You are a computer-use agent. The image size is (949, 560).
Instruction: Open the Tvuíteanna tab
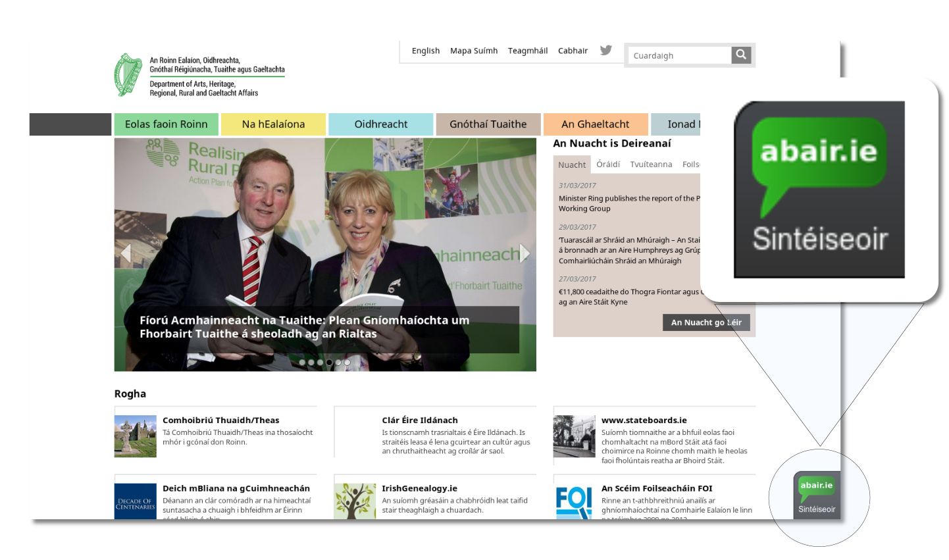tap(651, 165)
